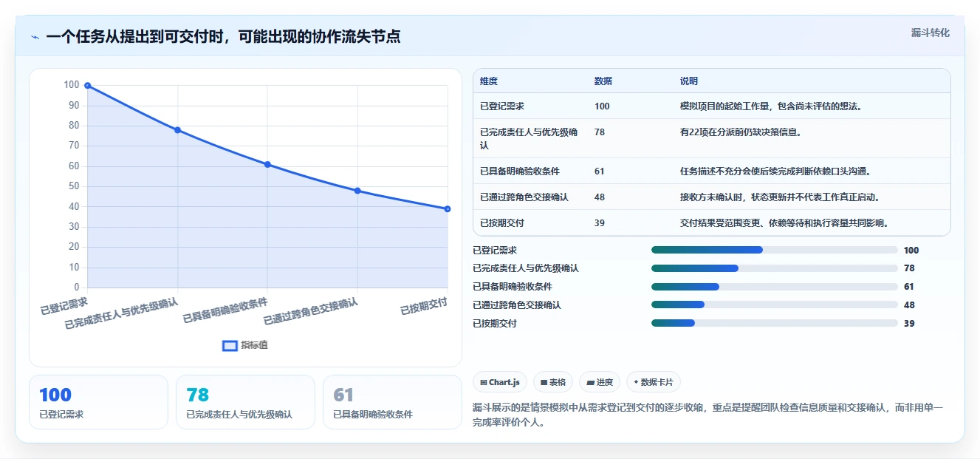Click the 已具备明确验收条件 label on the chart x-axis
Viewport: 980px width, 459px height.
click(226, 310)
